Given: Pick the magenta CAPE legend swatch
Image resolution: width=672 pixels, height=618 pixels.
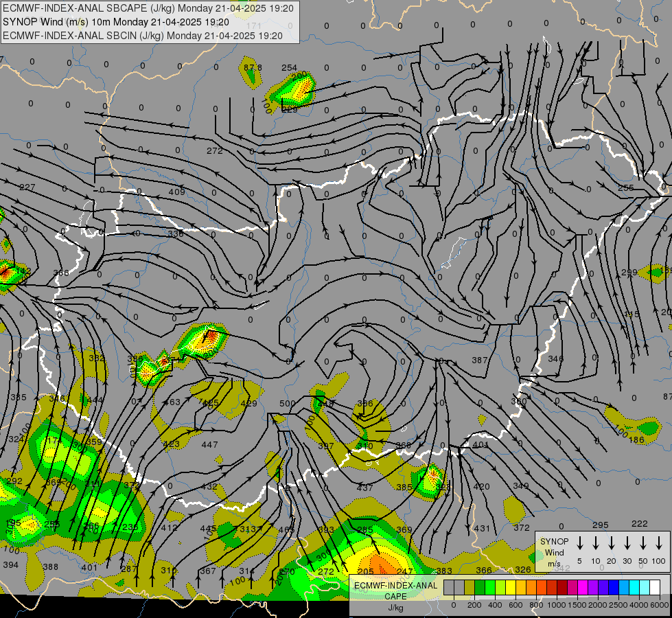Looking at the screenshot, I should (x=583, y=588).
